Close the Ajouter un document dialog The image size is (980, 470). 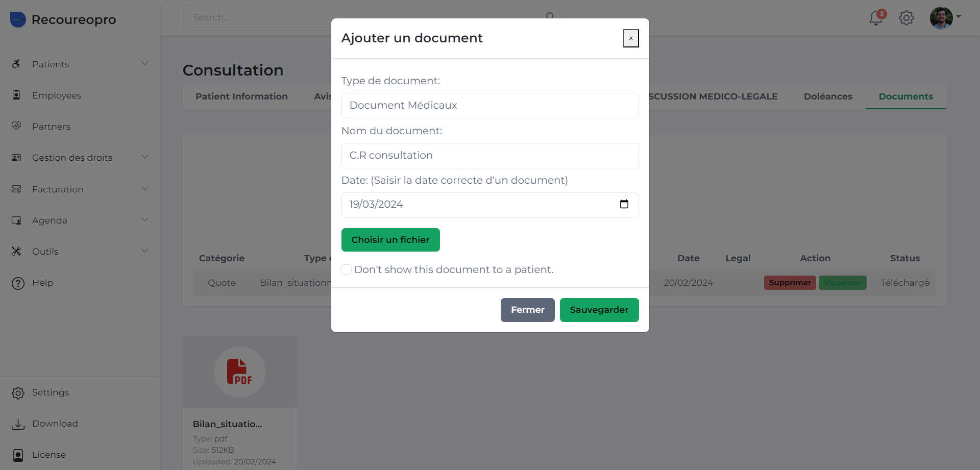click(x=631, y=38)
